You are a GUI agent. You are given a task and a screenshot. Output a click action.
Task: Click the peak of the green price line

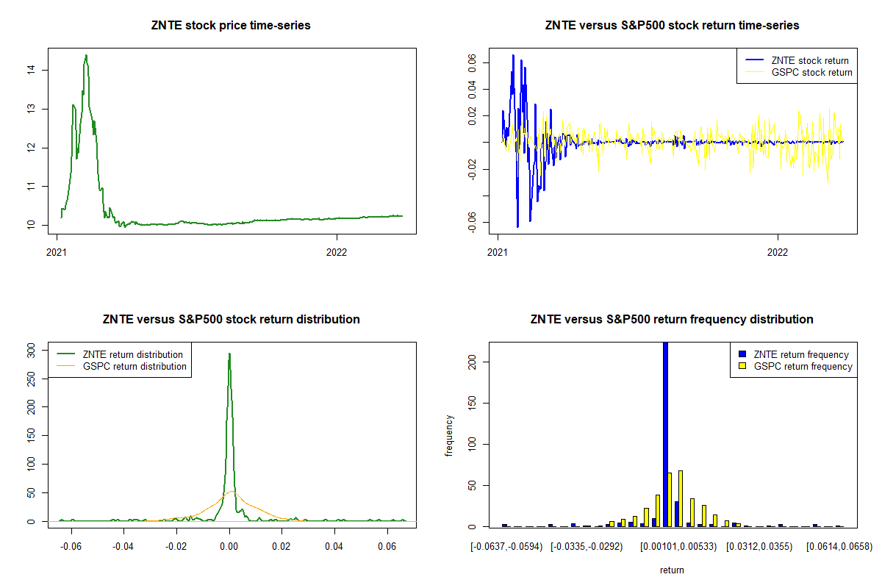tap(86, 56)
